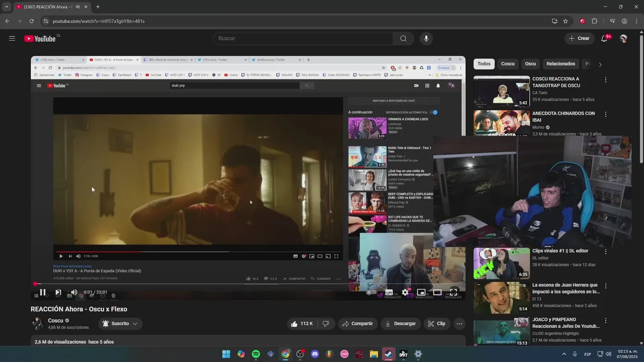
Task: Click the Compartir share button
Action: point(357,324)
